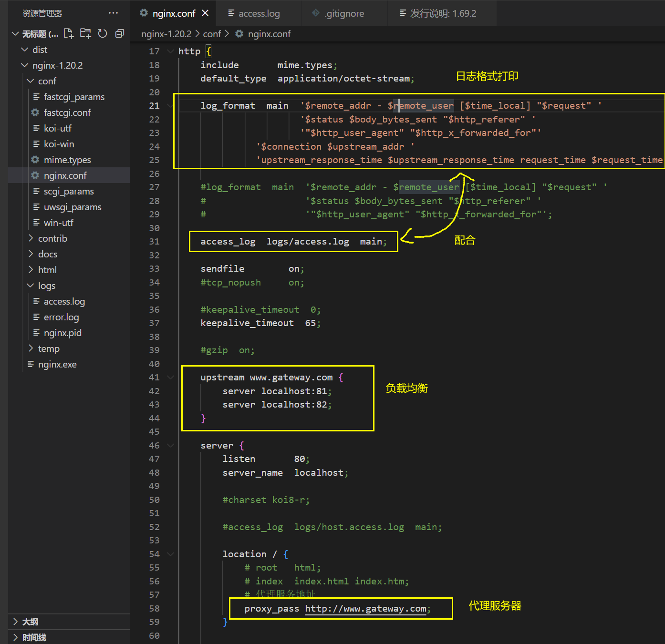Click the New File icon in explorer
Image resolution: width=665 pixels, height=644 pixels.
click(x=69, y=33)
